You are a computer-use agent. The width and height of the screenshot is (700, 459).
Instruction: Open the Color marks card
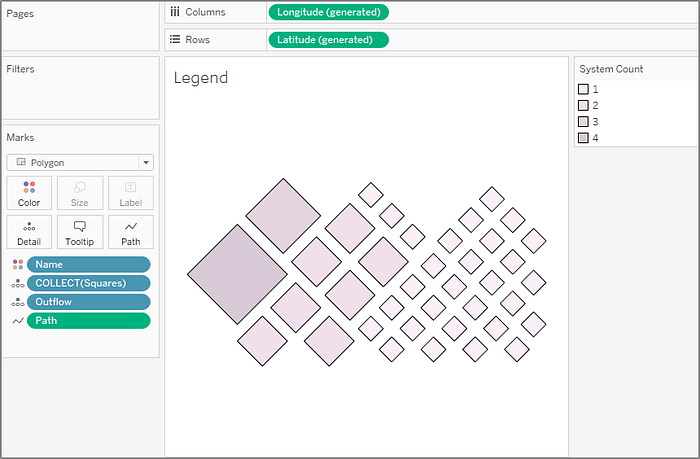pos(29,193)
